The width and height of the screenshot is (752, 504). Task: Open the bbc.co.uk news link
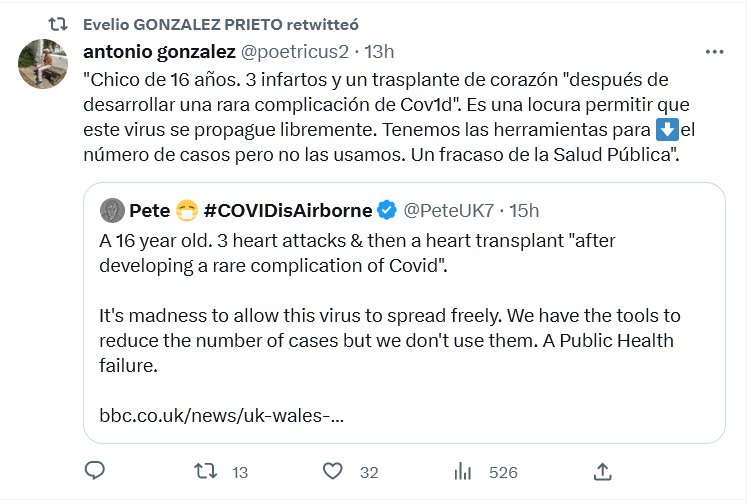tap(222, 415)
